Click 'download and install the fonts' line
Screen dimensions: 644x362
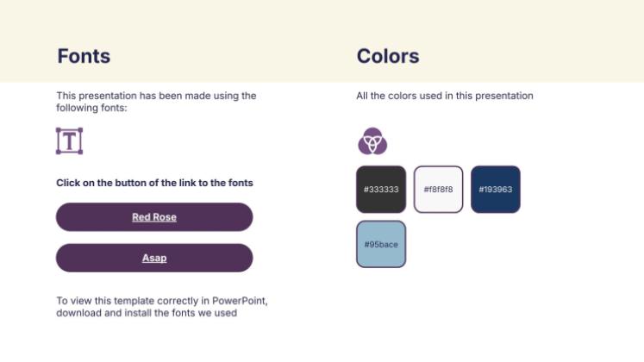point(147,313)
